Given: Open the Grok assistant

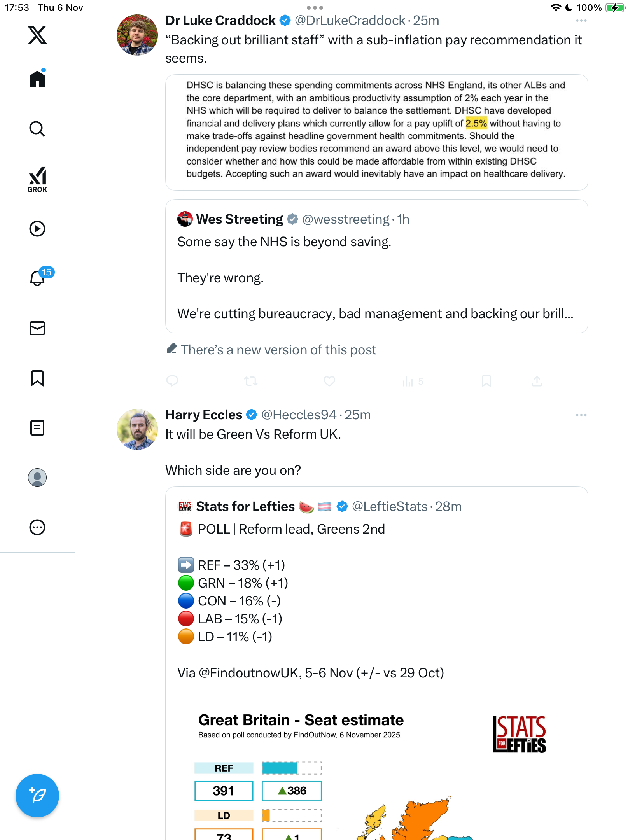Looking at the screenshot, I should click(37, 179).
